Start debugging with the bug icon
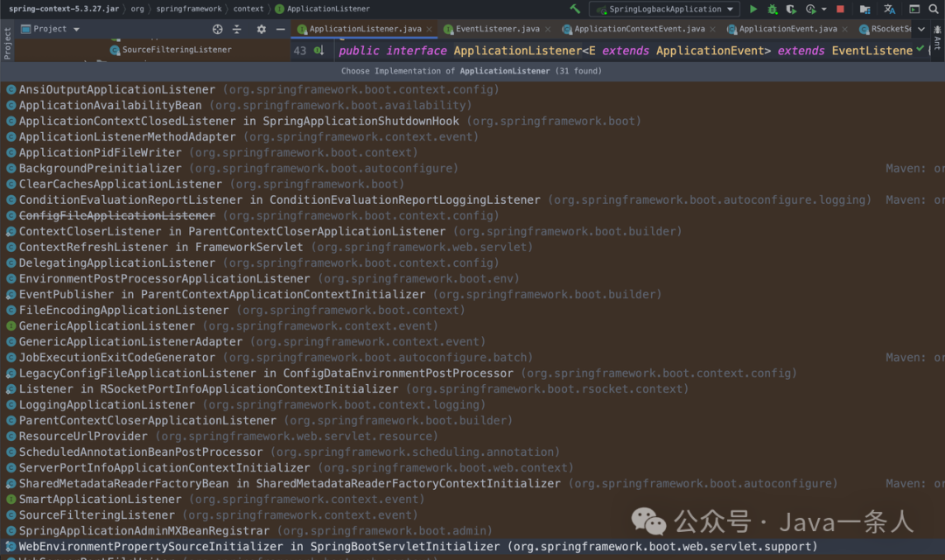The width and height of the screenshot is (945, 560). (x=773, y=9)
